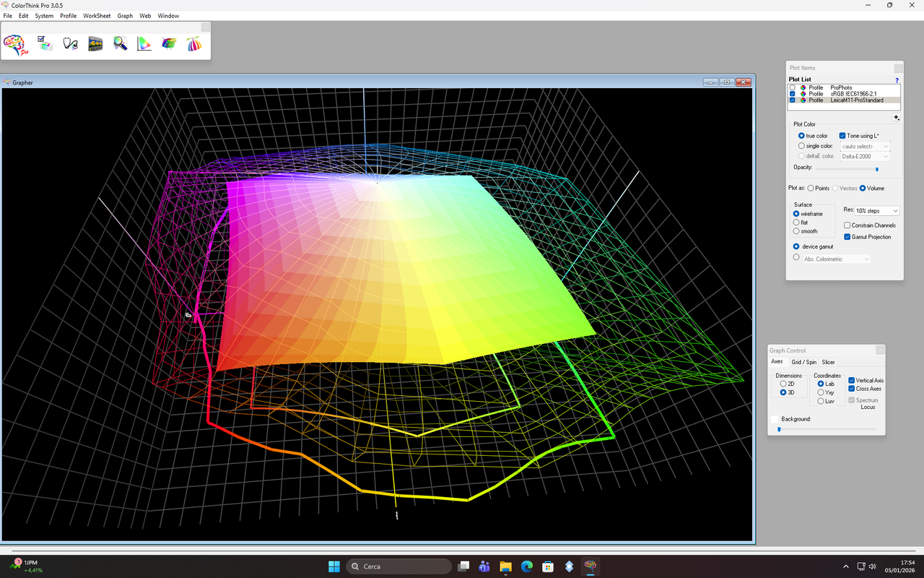Select Luv coordinates

tap(821, 401)
